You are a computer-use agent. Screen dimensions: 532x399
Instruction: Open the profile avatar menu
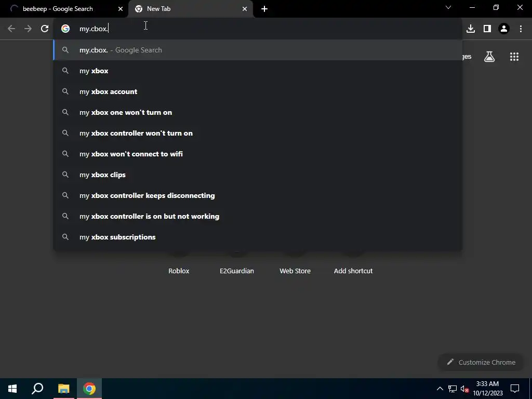[504, 29]
